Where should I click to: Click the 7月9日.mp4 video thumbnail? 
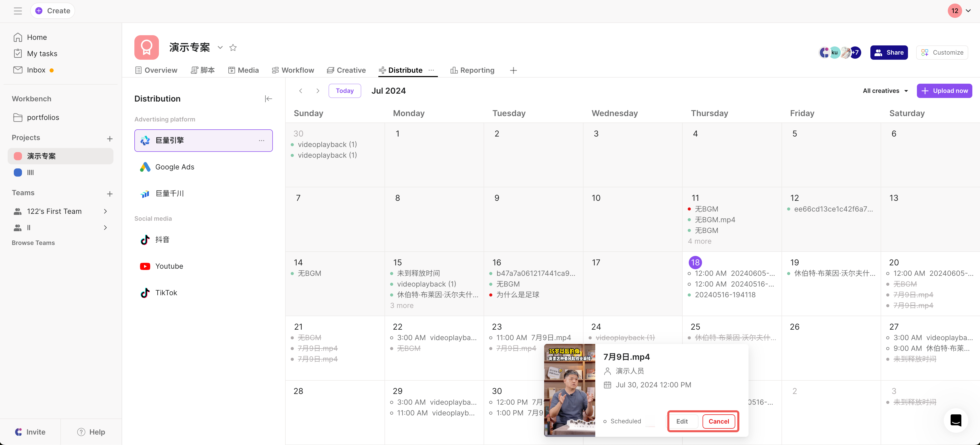pyautogui.click(x=569, y=390)
